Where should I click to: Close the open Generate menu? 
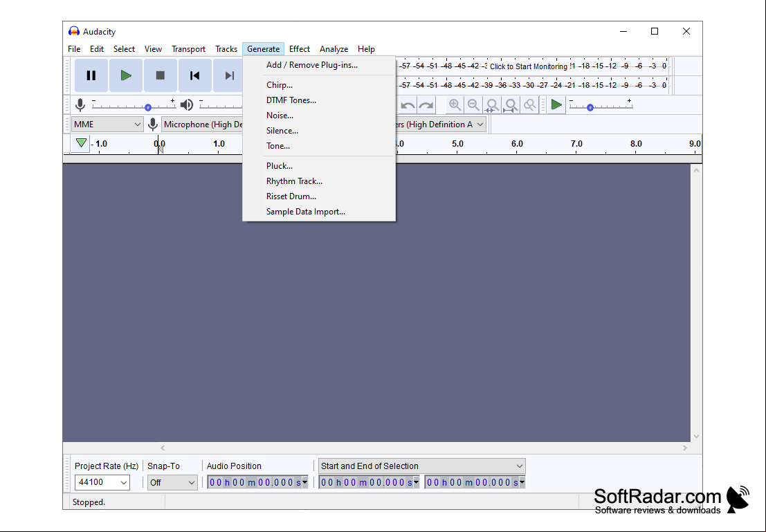point(264,49)
